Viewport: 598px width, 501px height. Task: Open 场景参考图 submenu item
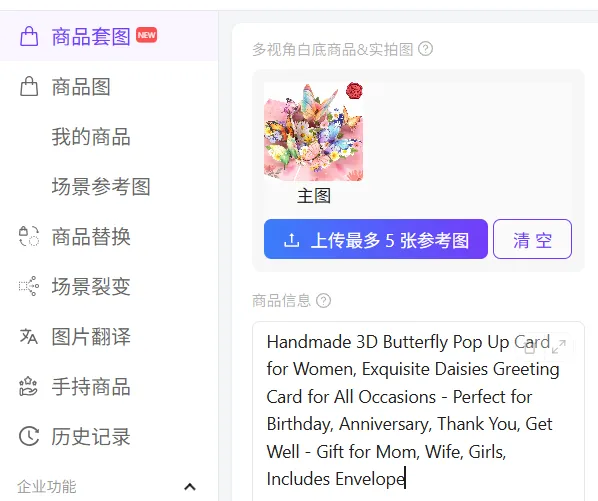(101, 186)
